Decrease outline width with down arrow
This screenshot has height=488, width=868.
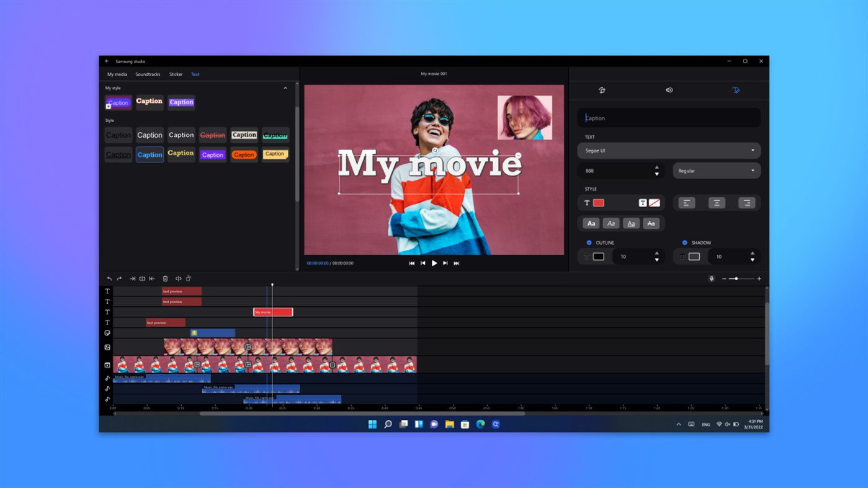pyautogui.click(x=657, y=260)
